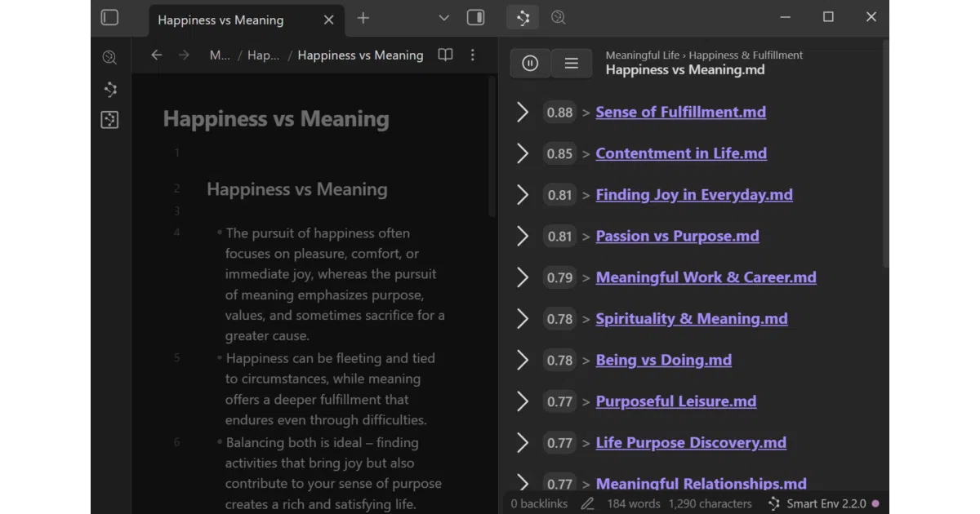Open a new tab with plus
This screenshot has width=980, height=514.
click(x=363, y=18)
